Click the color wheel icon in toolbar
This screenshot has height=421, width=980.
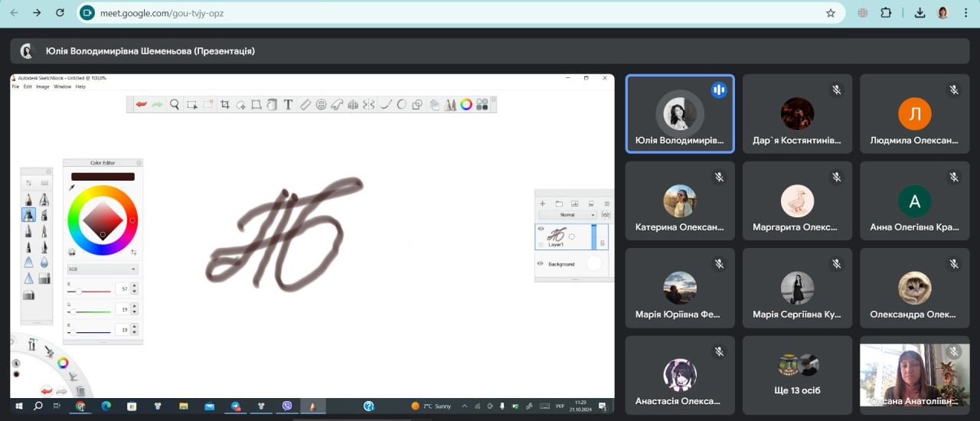coord(465,105)
